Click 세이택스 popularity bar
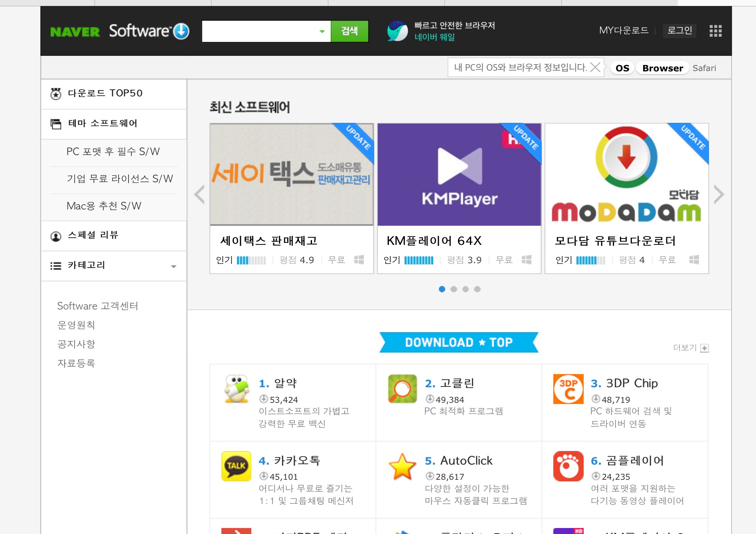This screenshot has height=534, width=756. coord(251,260)
